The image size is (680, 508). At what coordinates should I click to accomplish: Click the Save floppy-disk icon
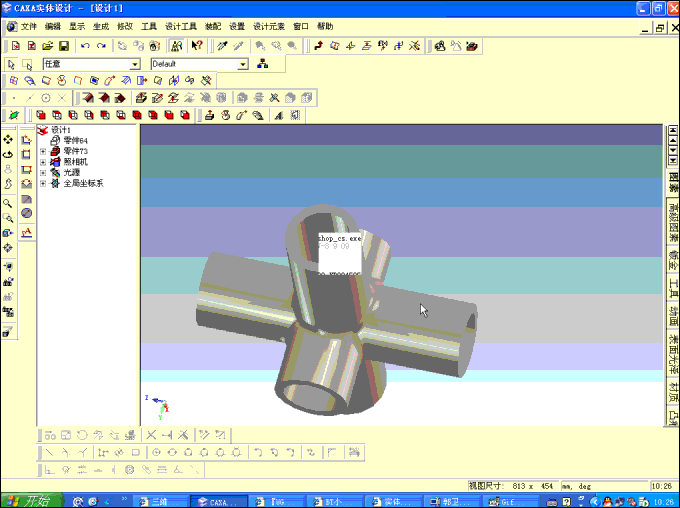[x=64, y=46]
